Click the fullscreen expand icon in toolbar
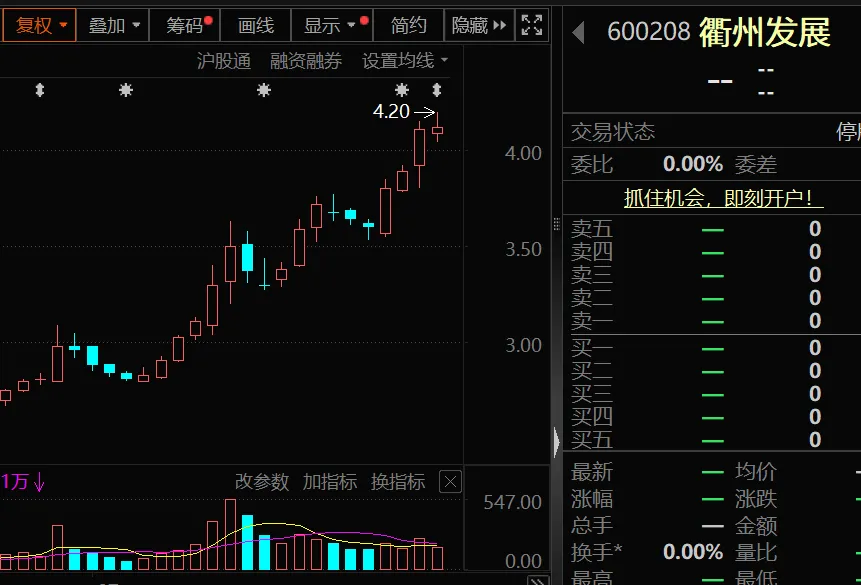 tap(532, 25)
